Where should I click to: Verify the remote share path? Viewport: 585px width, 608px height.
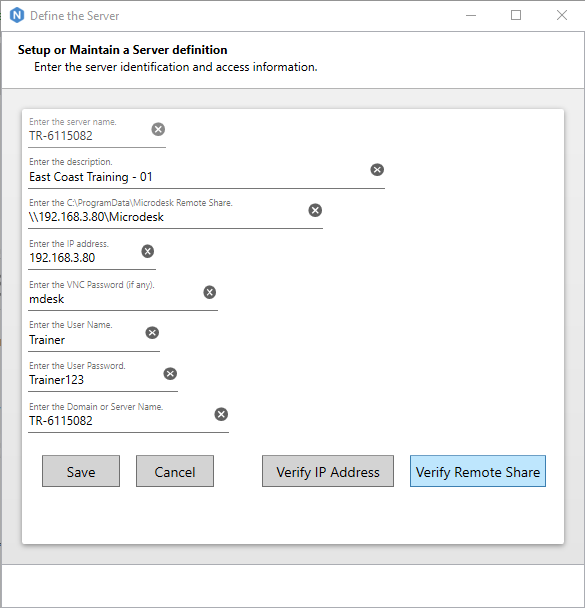coord(478,471)
